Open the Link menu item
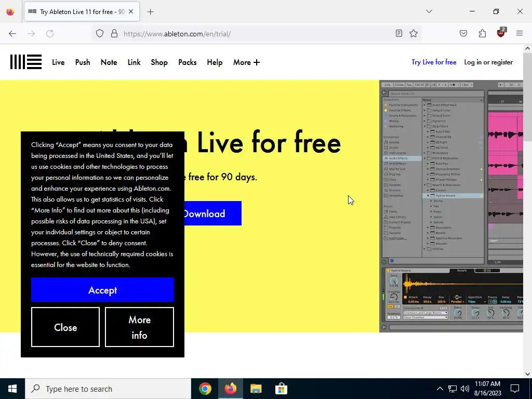This screenshot has height=399, width=532. pos(134,62)
